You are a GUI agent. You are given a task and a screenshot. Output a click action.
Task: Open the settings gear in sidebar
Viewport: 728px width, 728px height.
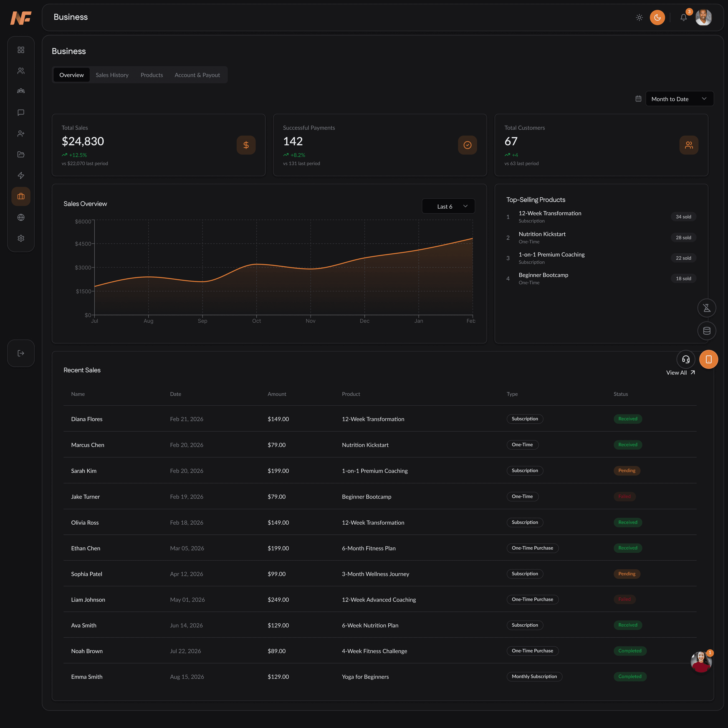21,238
